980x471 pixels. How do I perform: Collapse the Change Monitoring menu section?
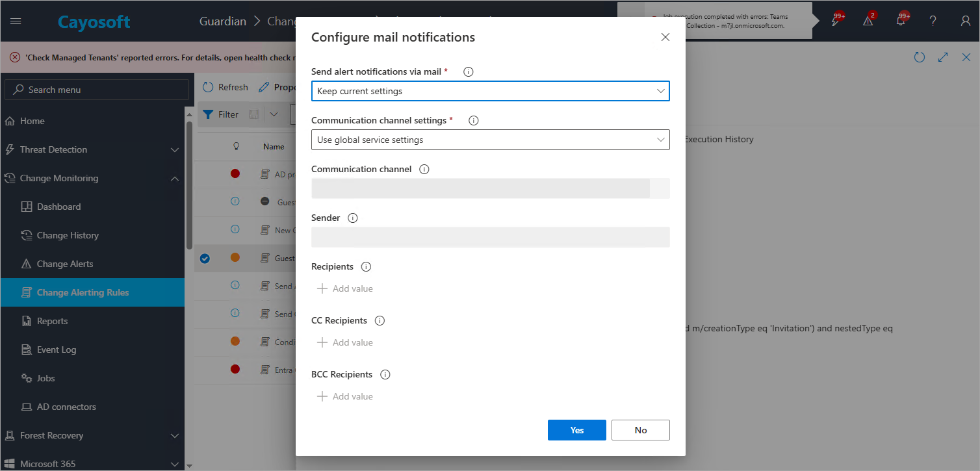(x=174, y=179)
